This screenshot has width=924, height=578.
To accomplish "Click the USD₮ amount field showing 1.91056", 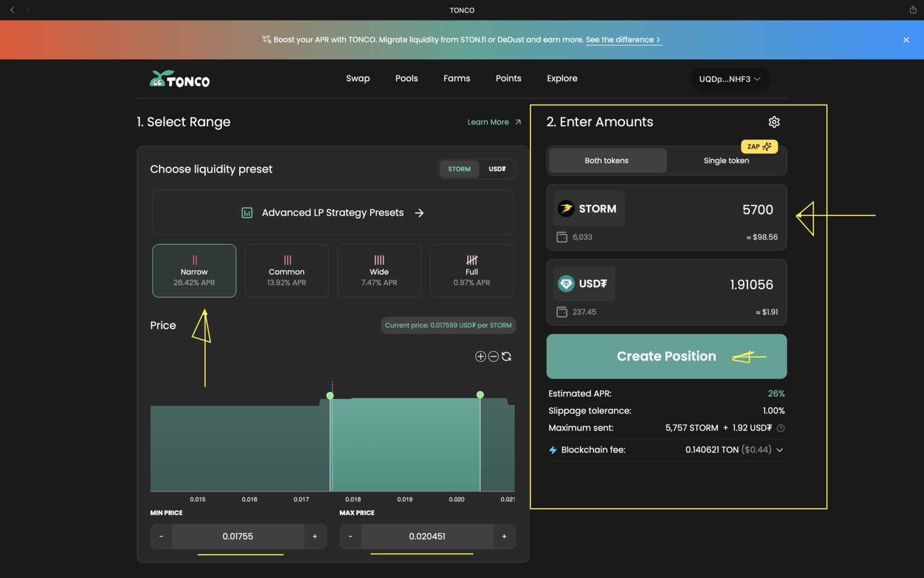I will 751,285.
